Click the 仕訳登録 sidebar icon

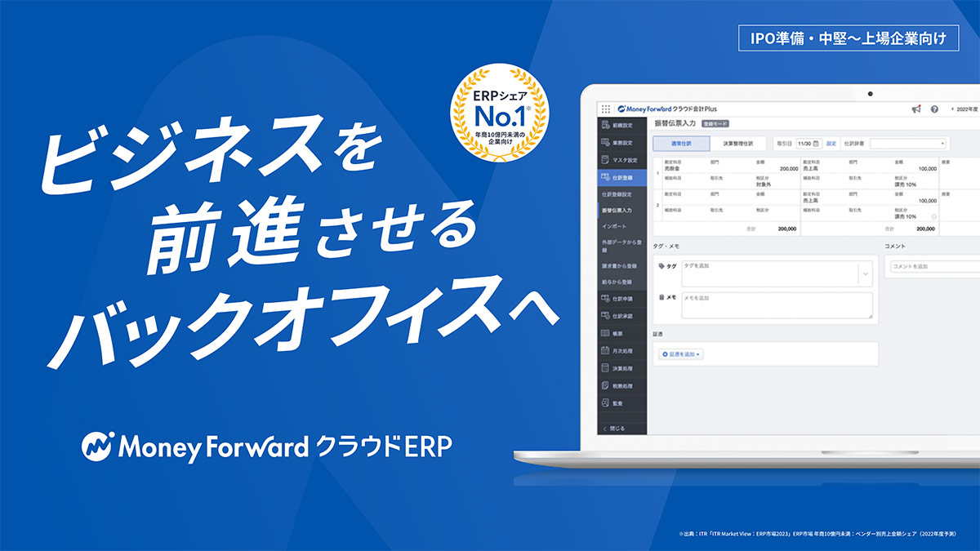[x=605, y=176]
